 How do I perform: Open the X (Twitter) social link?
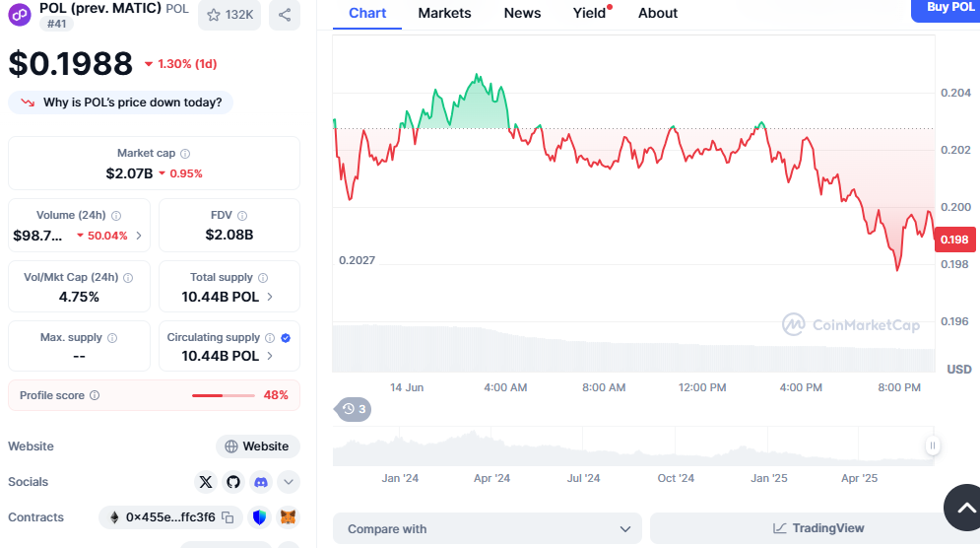point(206,482)
